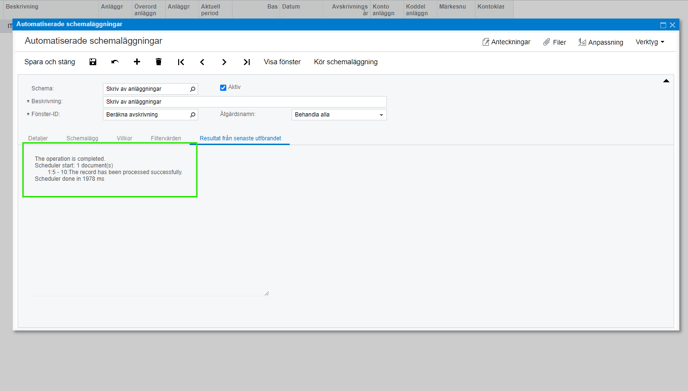The height and width of the screenshot is (391, 688).
Task: Click 'The operation is completed.' text
Action: pyautogui.click(x=70, y=159)
